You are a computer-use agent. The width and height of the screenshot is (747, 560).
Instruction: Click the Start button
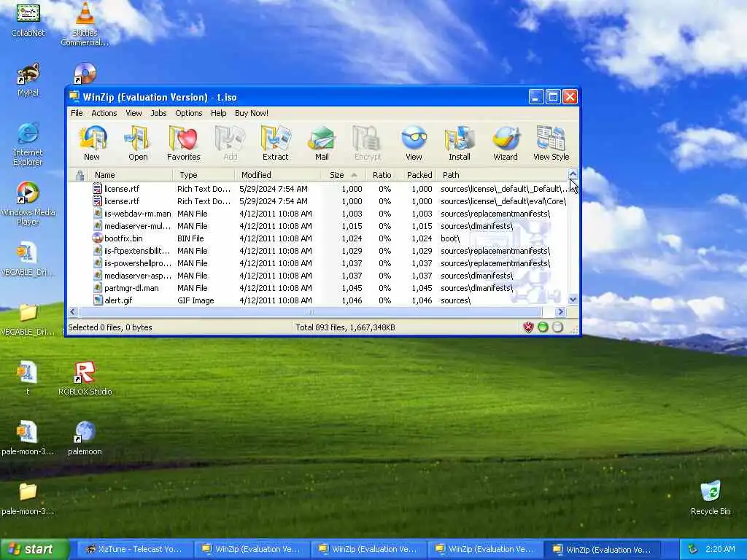(34, 549)
